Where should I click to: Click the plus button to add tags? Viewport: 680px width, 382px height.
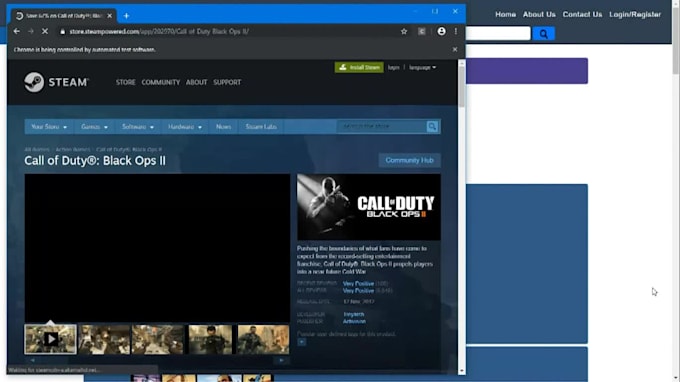click(301, 342)
